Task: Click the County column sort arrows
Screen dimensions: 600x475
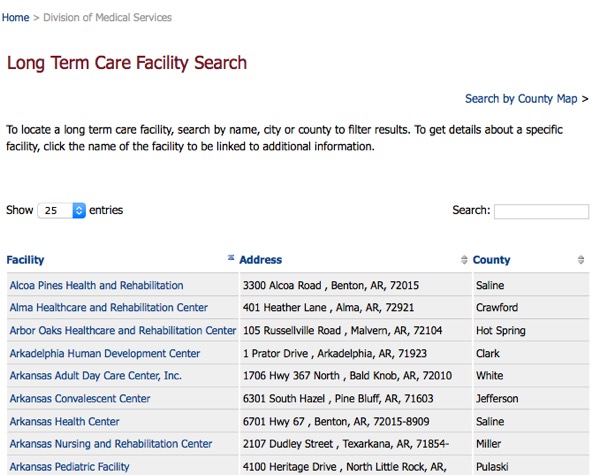Action: point(580,260)
